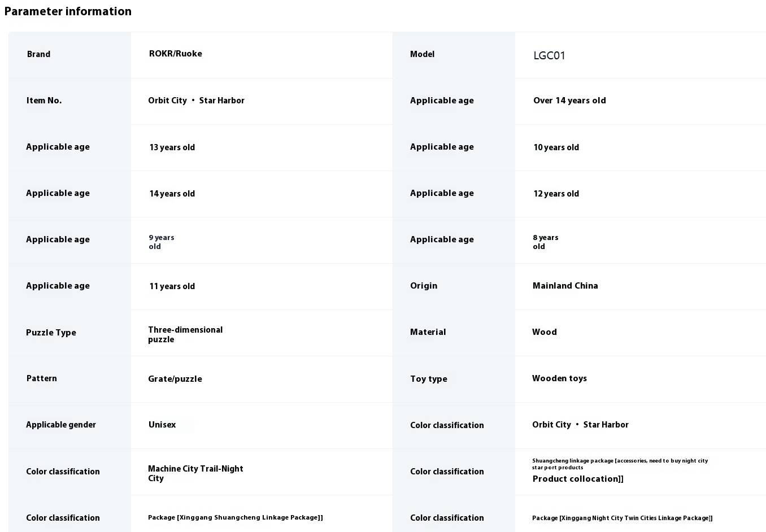The image size is (766, 532).
Task: Click the Unisex gender value
Action: pyautogui.click(x=162, y=425)
